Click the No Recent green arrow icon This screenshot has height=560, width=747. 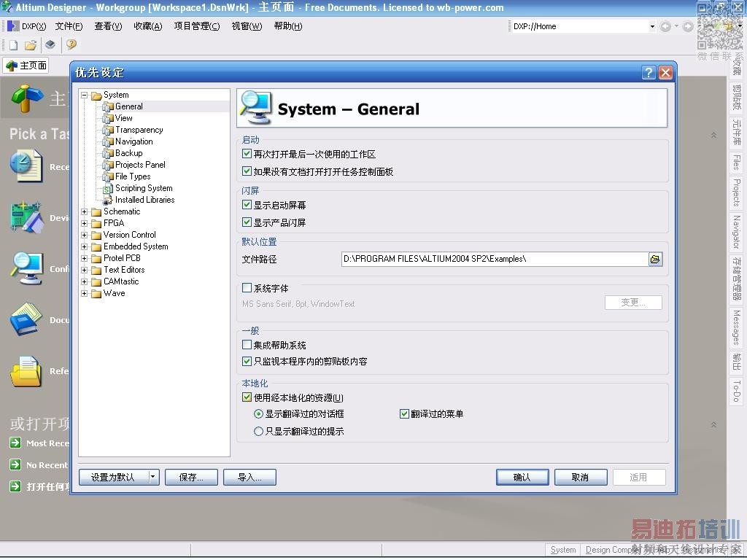pos(15,464)
